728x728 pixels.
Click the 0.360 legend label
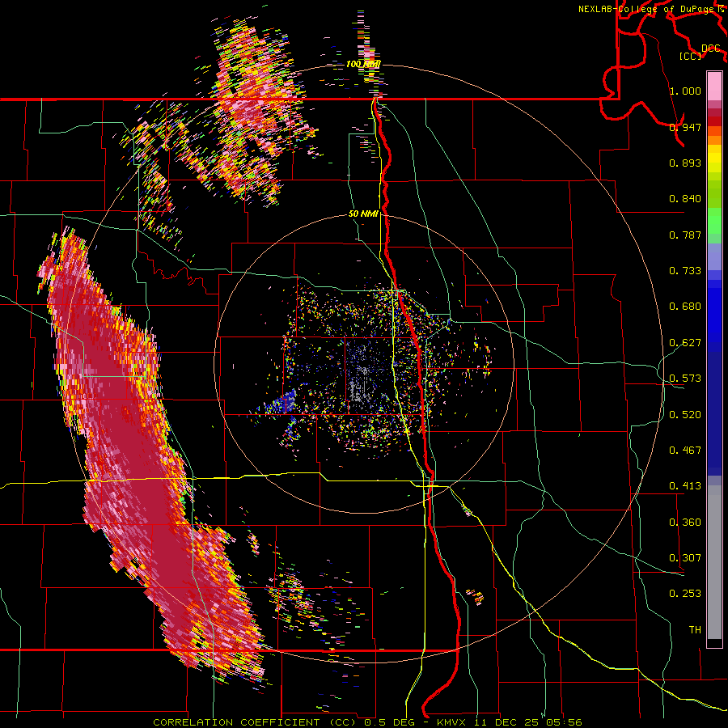pyautogui.click(x=685, y=523)
